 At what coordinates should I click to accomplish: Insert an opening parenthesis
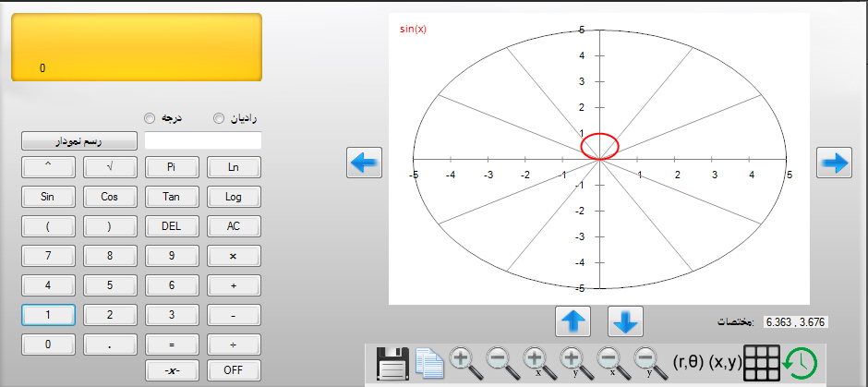click(x=48, y=226)
